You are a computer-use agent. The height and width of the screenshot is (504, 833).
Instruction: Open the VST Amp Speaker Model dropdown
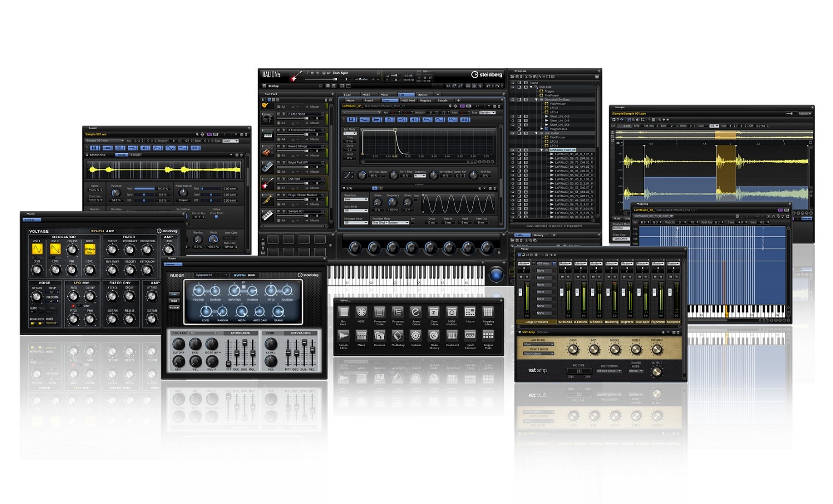[x=538, y=354]
